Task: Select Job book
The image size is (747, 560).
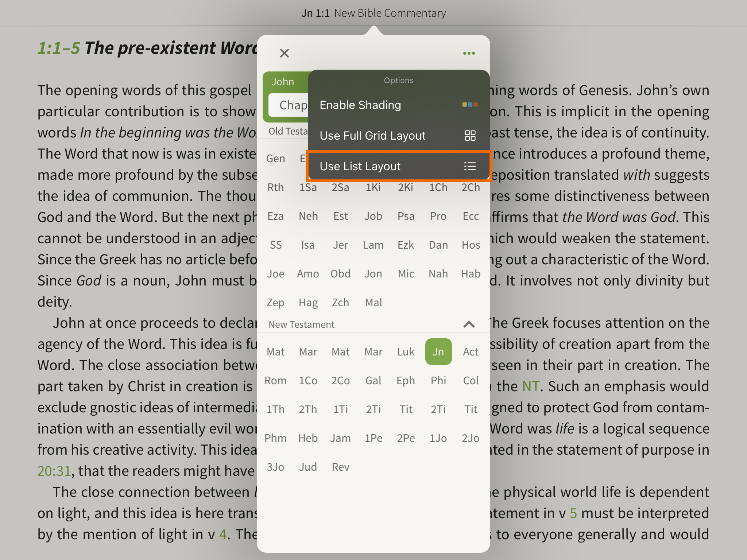Action: [373, 216]
